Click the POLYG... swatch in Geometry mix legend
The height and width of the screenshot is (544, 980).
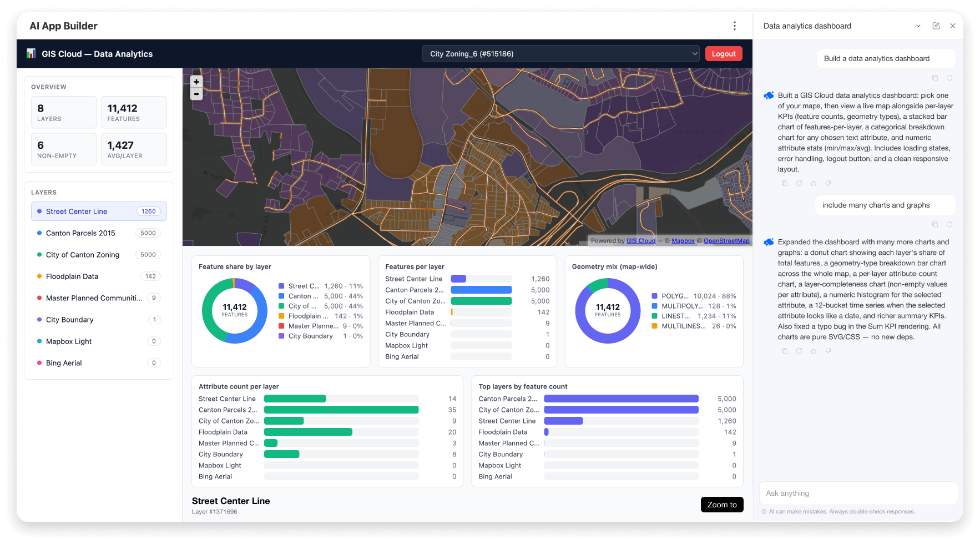click(655, 296)
